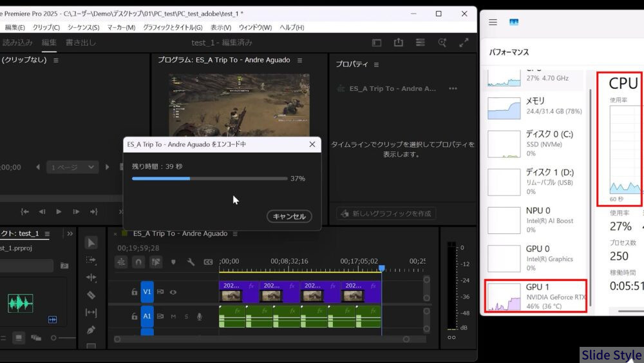644x363 pixels.
Task: Toggle V1 track output eye
Action: click(173, 292)
